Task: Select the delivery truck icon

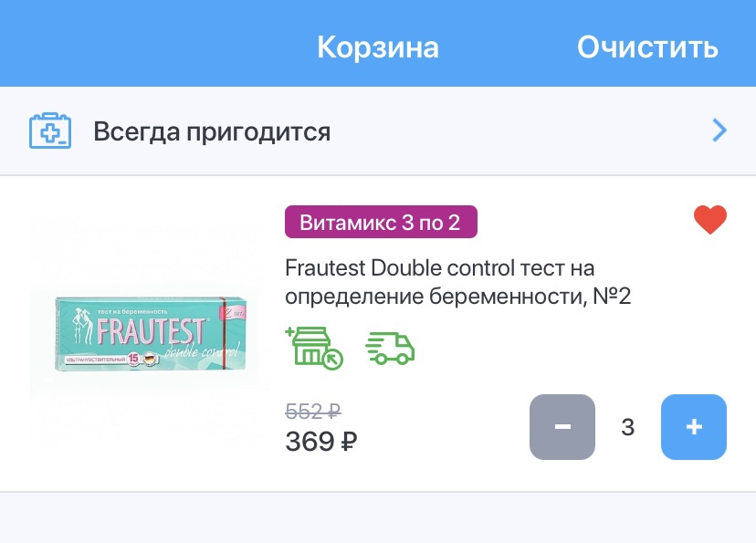Action: click(390, 348)
